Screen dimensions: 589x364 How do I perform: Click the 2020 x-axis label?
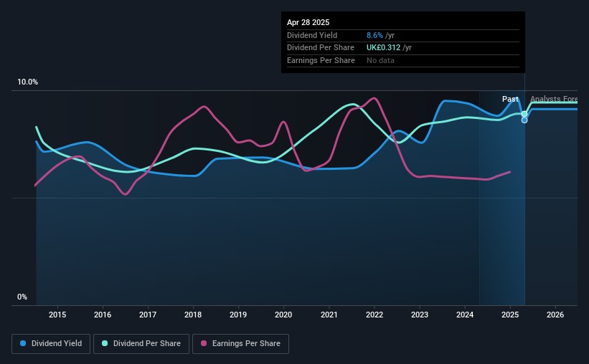pos(283,315)
